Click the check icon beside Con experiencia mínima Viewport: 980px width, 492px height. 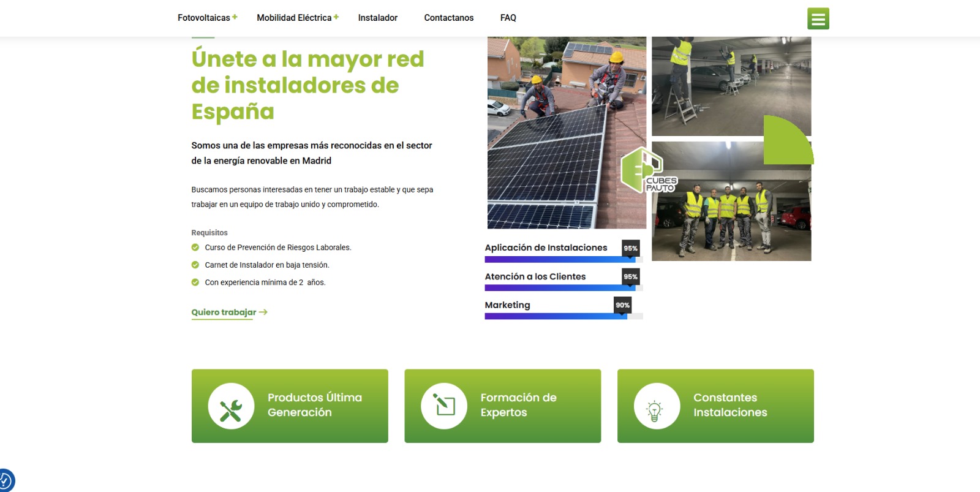point(195,282)
